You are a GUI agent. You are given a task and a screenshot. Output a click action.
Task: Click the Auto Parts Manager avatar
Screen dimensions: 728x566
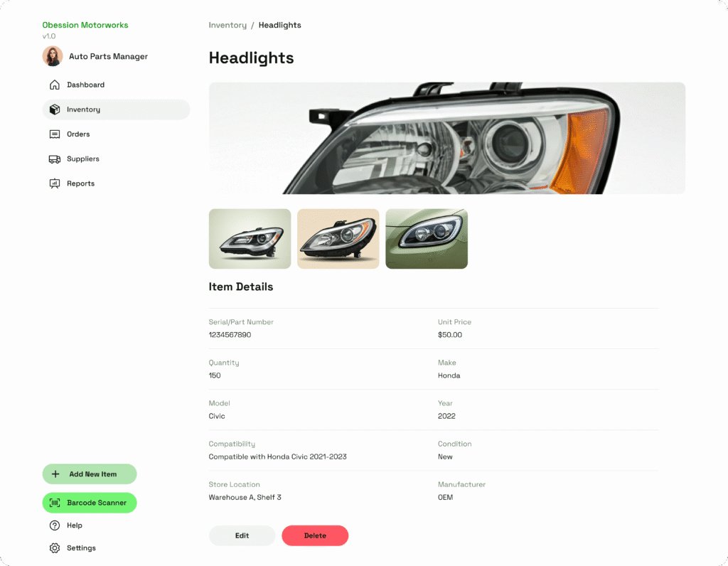(53, 56)
